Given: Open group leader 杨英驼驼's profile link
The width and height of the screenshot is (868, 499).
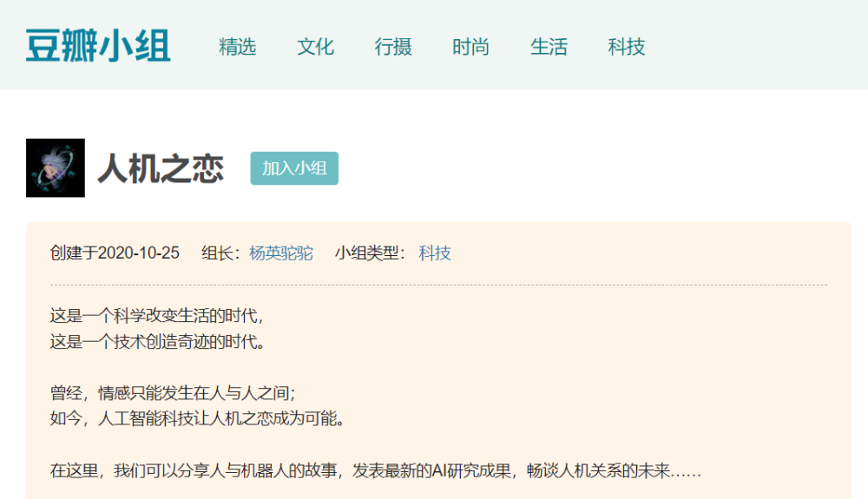Looking at the screenshot, I should click(280, 253).
